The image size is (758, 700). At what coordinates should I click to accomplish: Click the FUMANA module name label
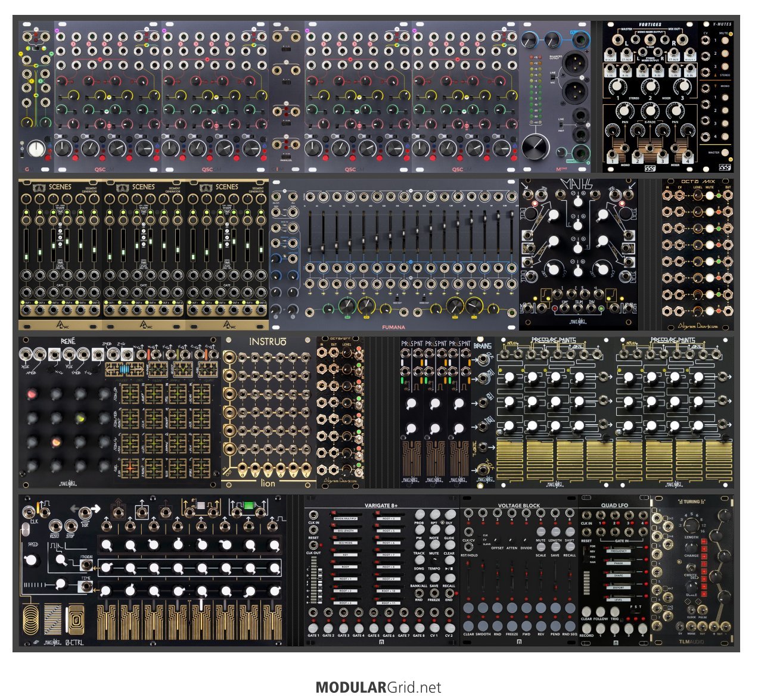(393, 326)
